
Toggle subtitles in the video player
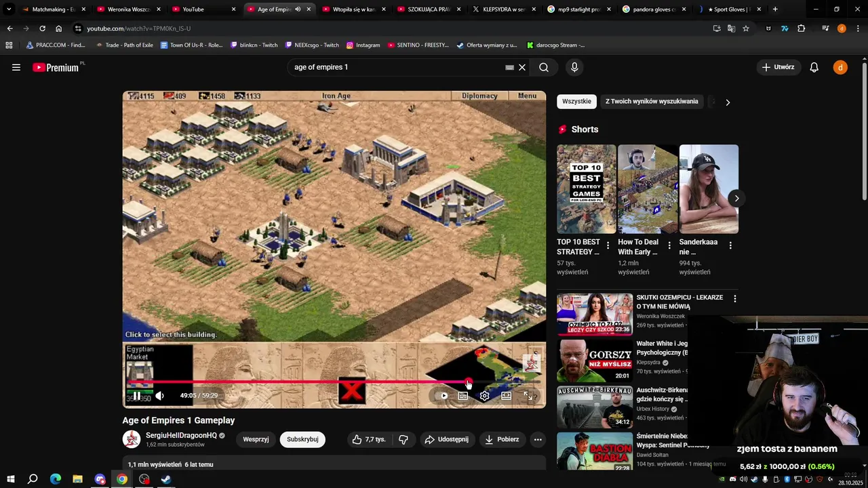pos(462,396)
